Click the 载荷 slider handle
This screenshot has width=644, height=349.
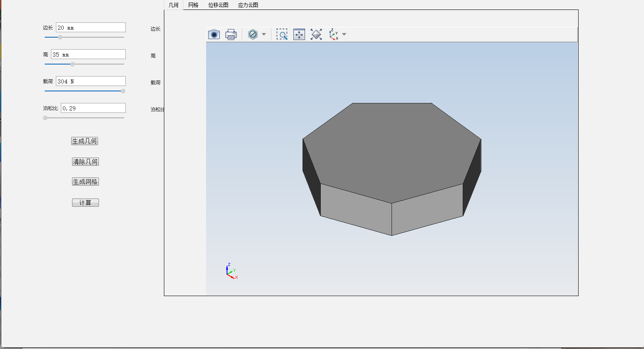click(x=123, y=91)
